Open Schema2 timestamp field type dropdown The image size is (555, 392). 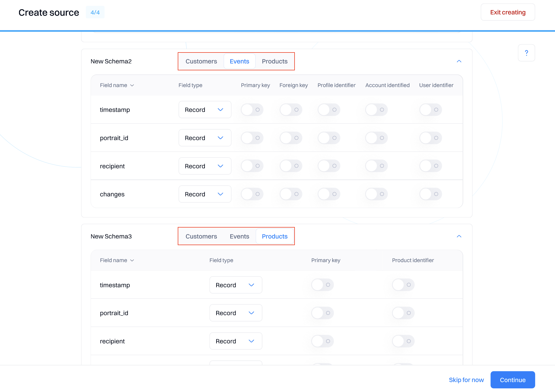[x=205, y=110]
